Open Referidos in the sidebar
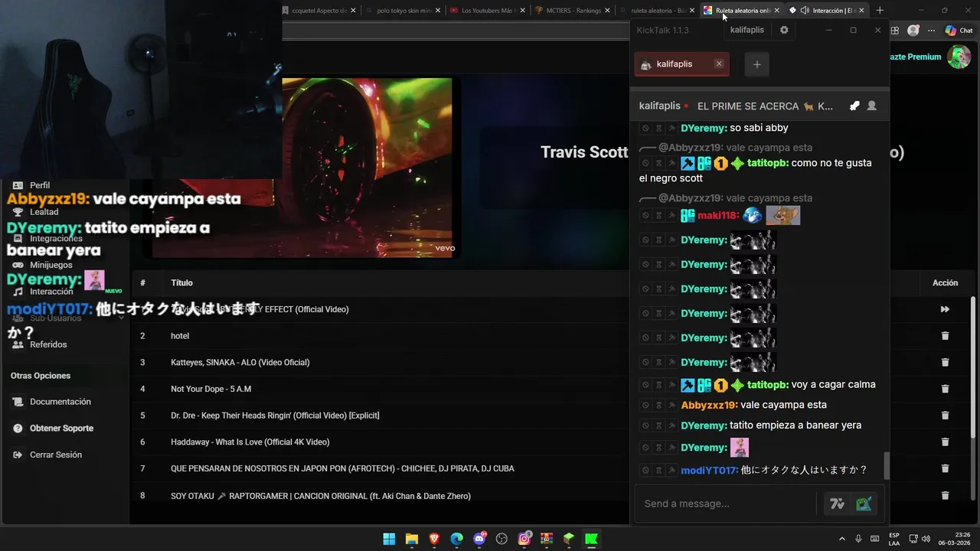This screenshot has height=551, width=980. (48, 344)
